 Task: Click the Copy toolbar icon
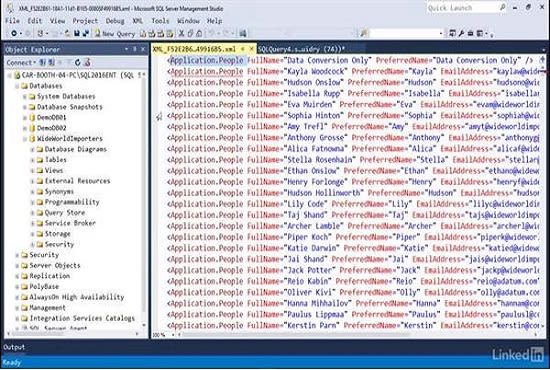pos(190,34)
